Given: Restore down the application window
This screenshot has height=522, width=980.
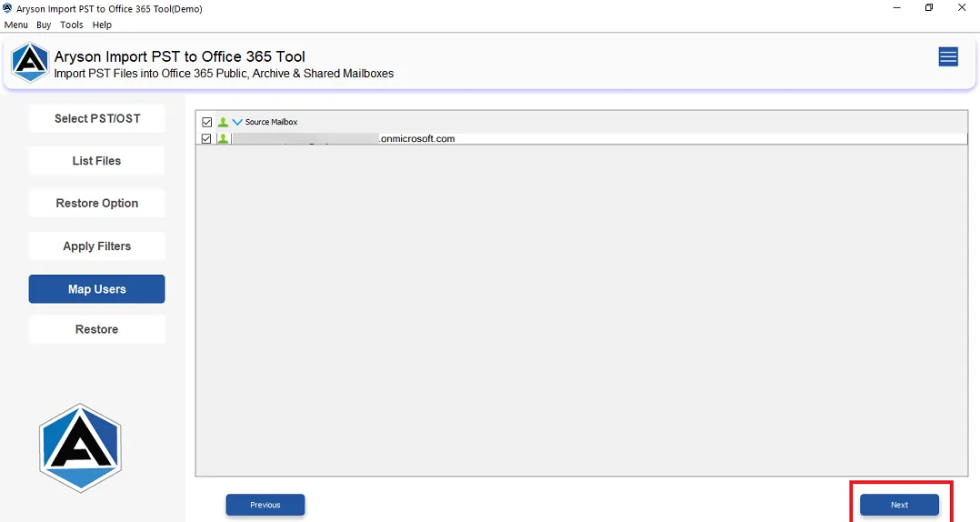Looking at the screenshot, I should click(x=929, y=8).
